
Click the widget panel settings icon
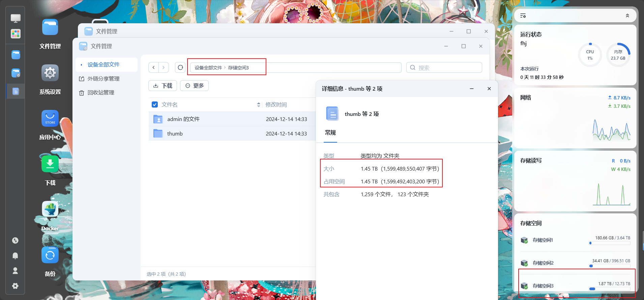523,16
